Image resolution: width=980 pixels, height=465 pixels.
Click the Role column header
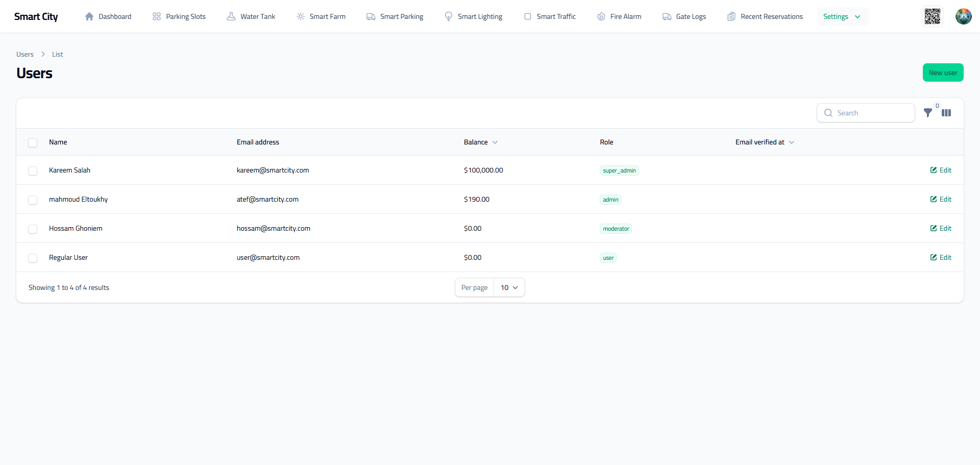(x=606, y=142)
